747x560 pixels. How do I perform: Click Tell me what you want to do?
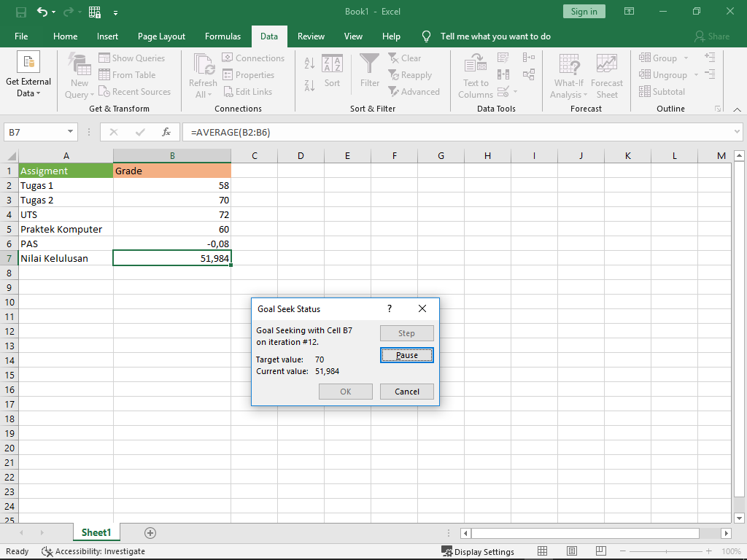pos(495,36)
